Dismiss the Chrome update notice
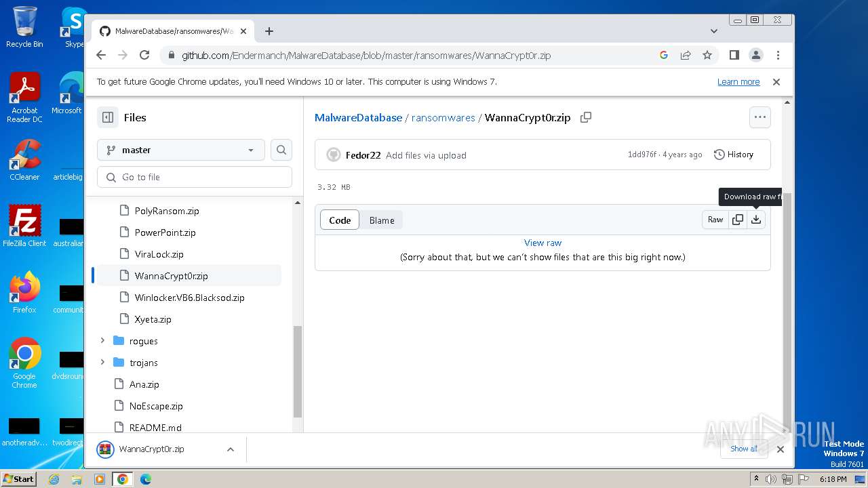Screen dimensions: 868x488 coord(776,82)
